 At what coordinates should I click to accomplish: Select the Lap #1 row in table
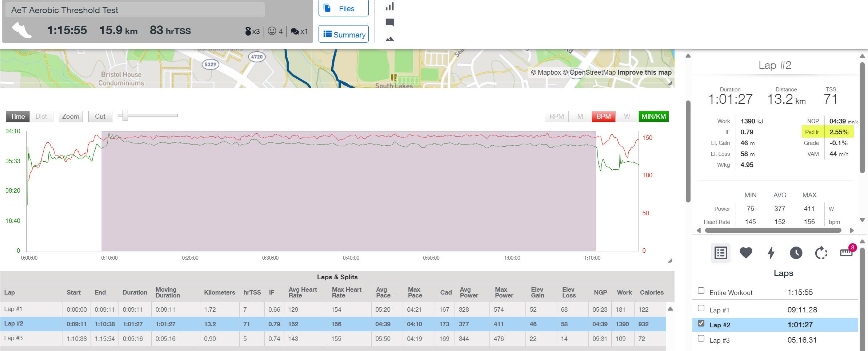tap(333, 309)
